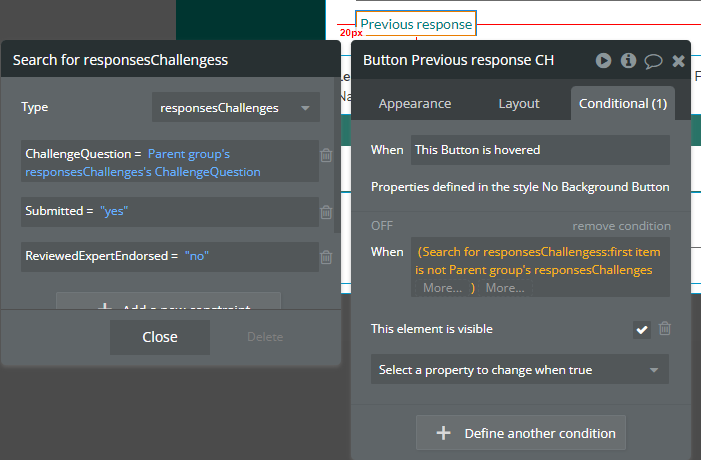
Task: Open Select a property to change dropdown
Action: coord(519,370)
